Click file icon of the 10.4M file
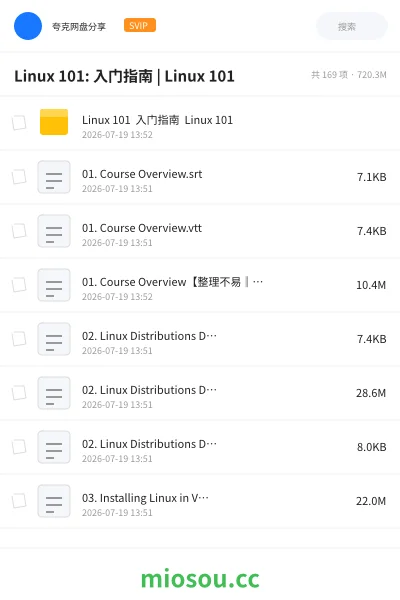 (x=54, y=285)
